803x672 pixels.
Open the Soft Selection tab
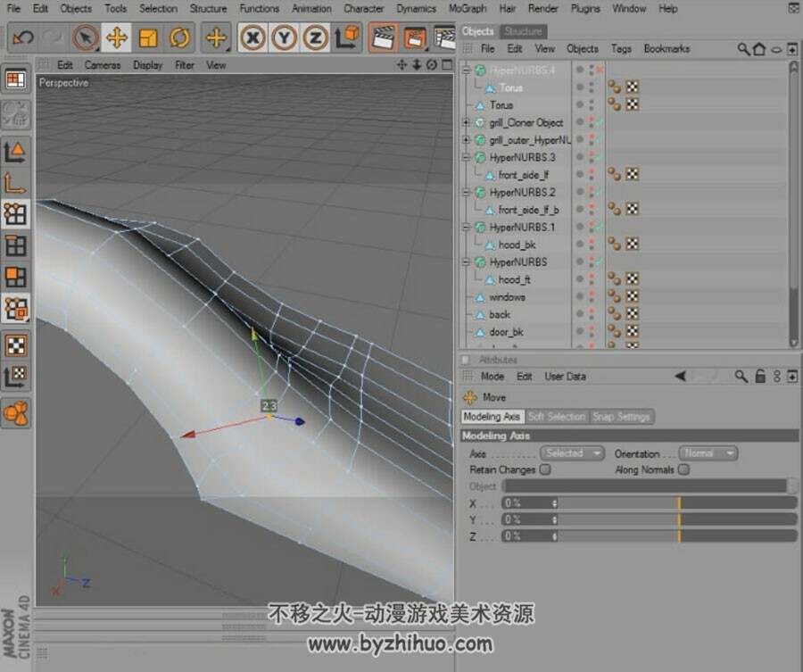(557, 417)
